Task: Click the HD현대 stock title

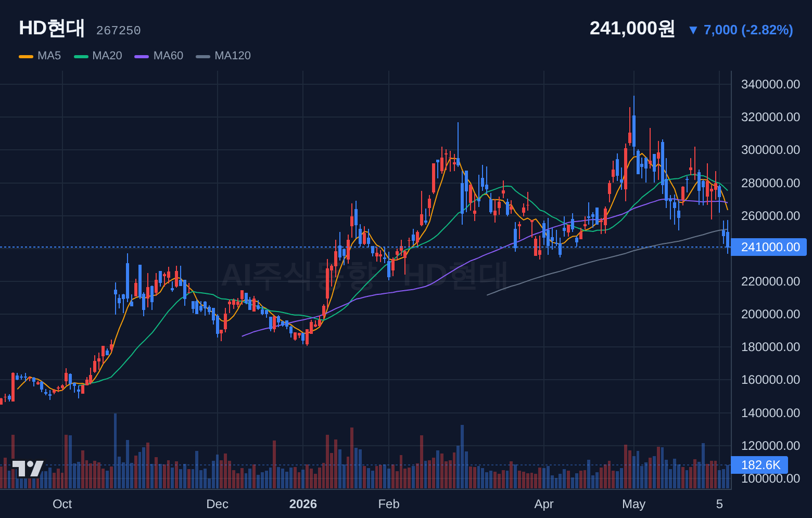Action: [x=52, y=28]
